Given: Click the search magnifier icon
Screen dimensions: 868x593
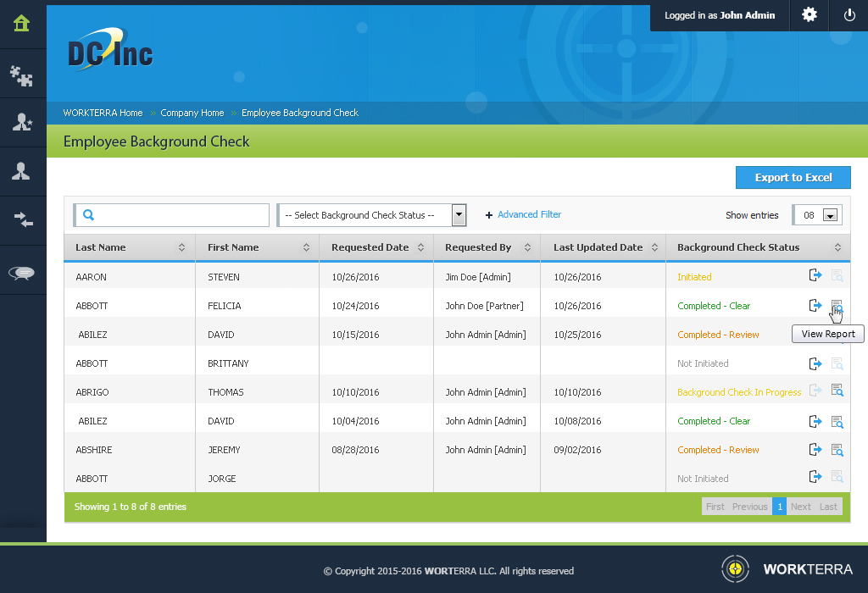Looking at the screenshot, I should (x=88, y=214).
